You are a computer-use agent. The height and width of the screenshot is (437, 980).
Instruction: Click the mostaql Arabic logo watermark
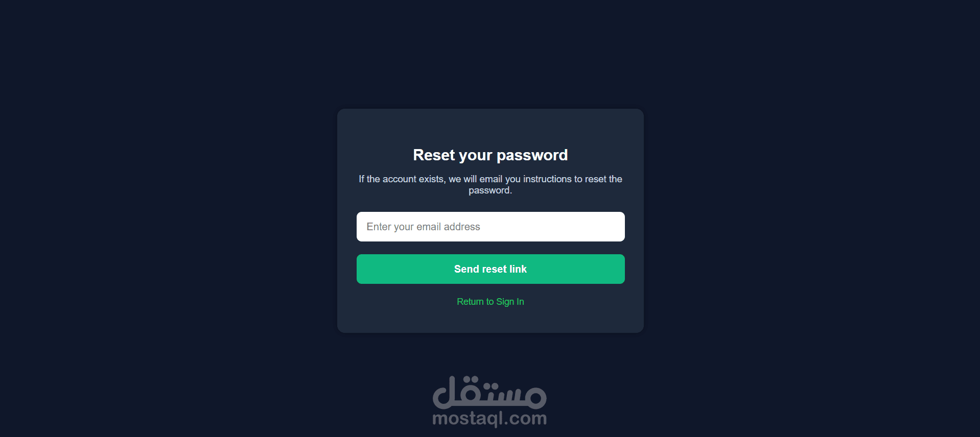pyautogui.click(x=489, y=393)
